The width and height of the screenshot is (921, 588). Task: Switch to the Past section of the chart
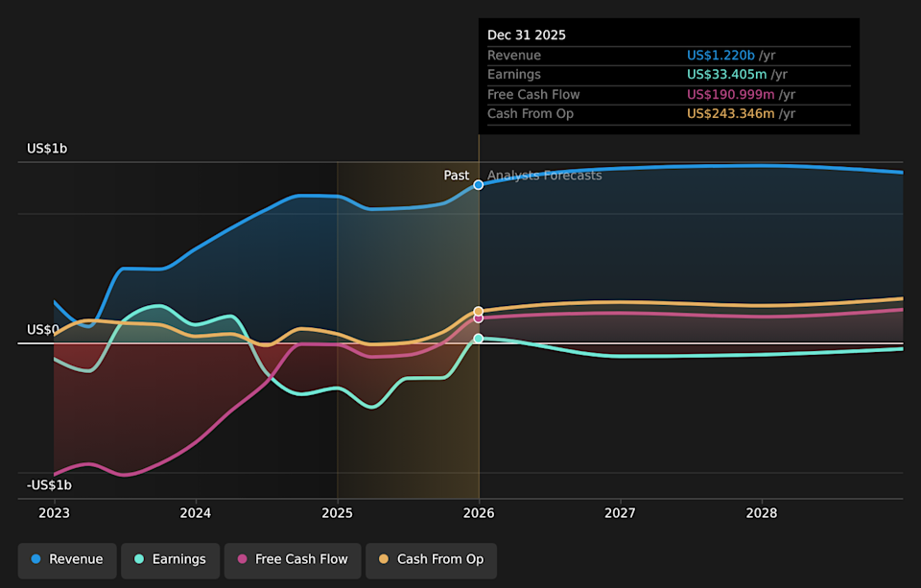click(x=456, y=176)
